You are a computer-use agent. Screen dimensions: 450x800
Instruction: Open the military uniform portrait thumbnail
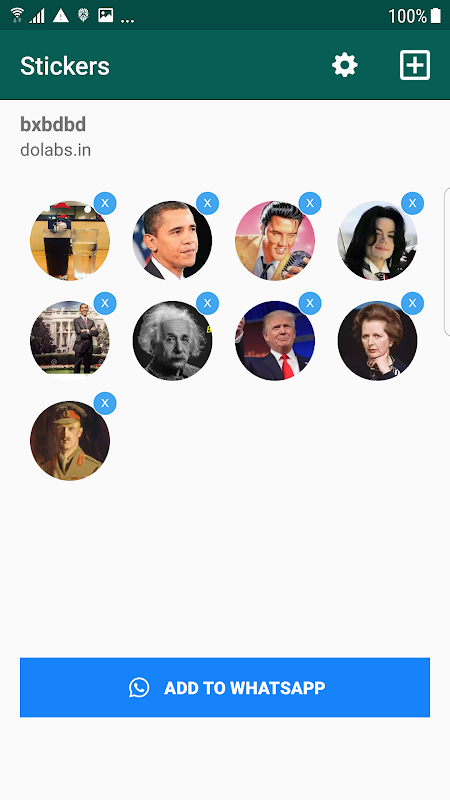[70, 440]
